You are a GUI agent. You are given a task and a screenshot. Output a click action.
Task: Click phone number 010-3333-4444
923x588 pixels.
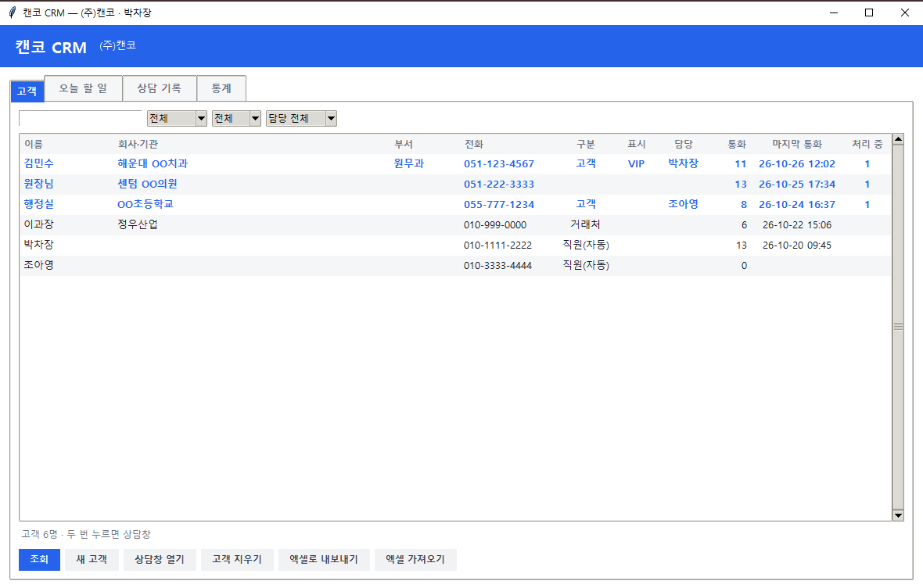(498, 265)
